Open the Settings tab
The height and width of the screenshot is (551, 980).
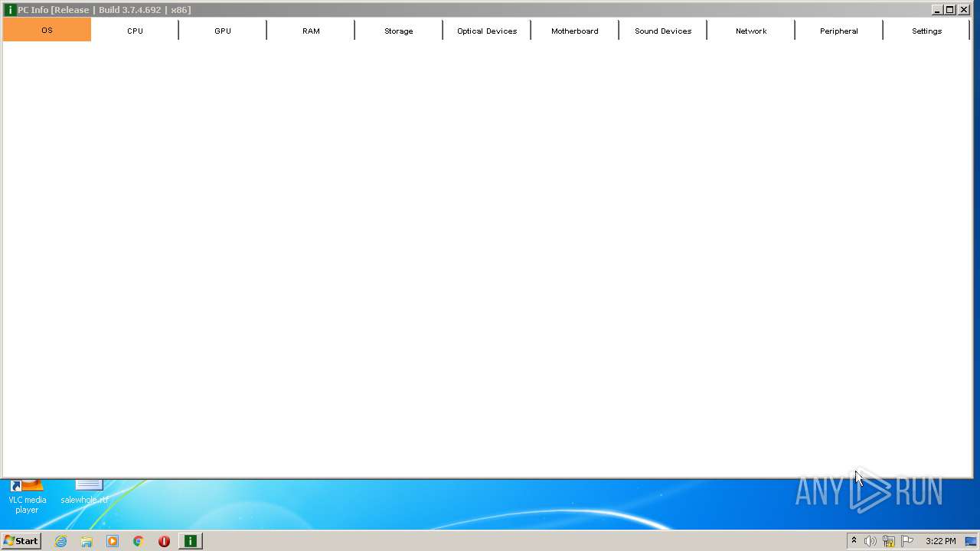(926, 31)
